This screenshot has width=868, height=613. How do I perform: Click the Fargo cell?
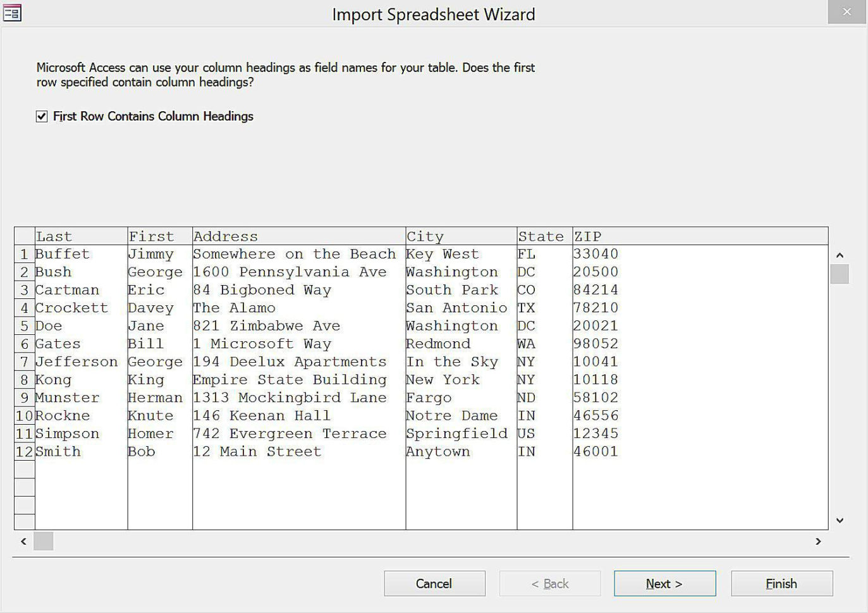461,398
